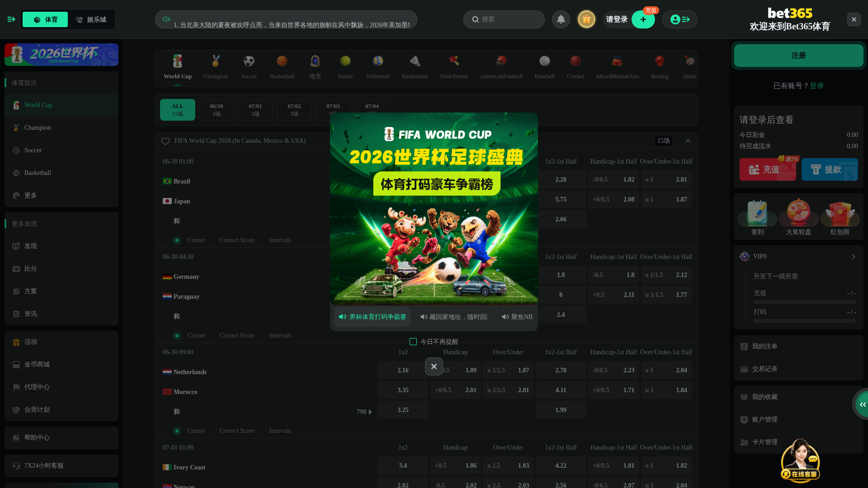The height and width of the screenshot is (488, 868).
Task: Open the 大奖轮盘 prize wheel icon
Action: tap(798, 213)
